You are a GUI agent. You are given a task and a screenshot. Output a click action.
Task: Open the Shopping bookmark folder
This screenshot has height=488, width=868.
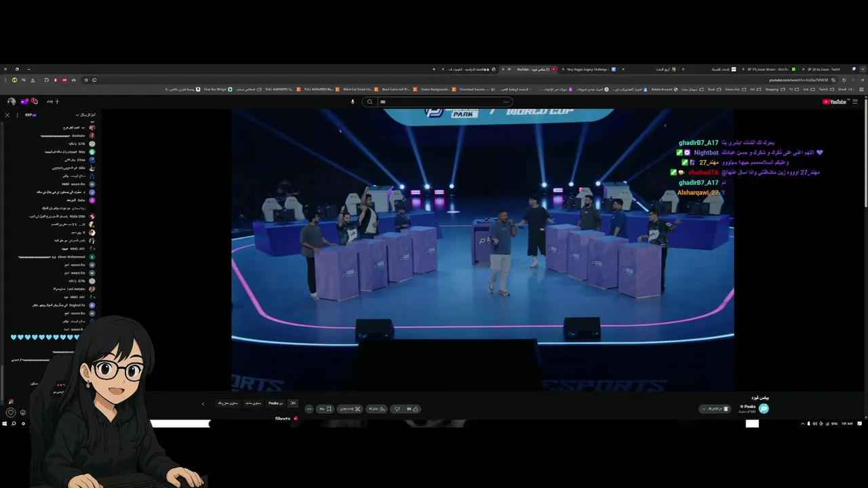coord(775,89)
